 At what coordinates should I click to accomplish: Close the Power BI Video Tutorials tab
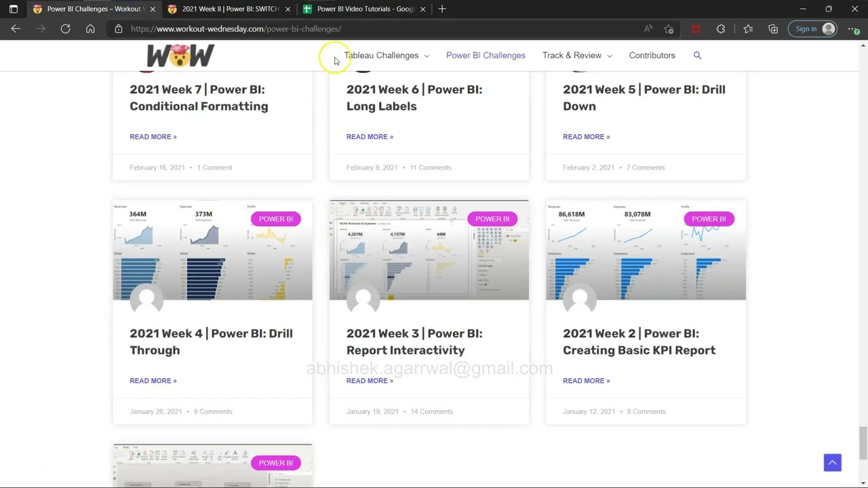pos(423,9)
